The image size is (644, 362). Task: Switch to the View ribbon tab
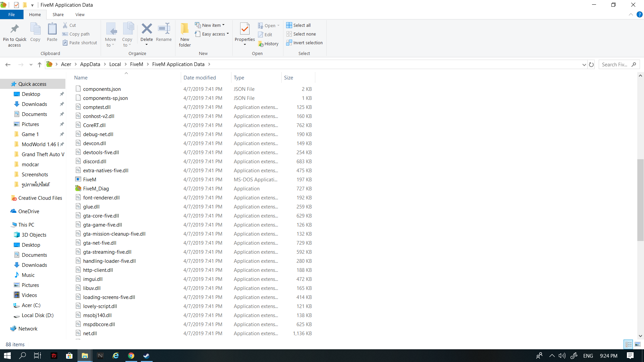coord(80,14)
